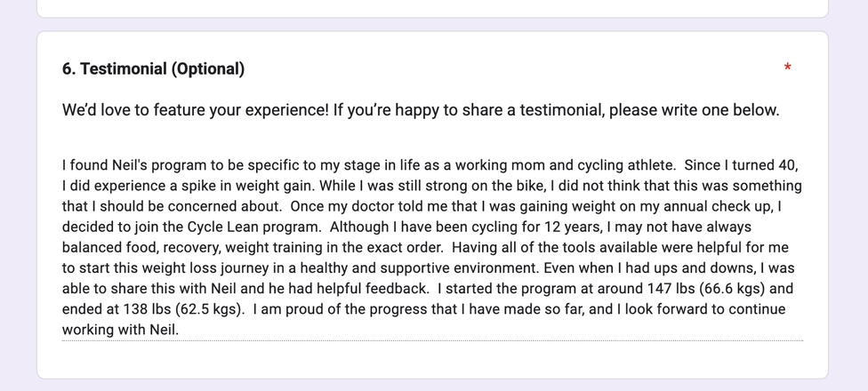
Task: Place cursor before 'I found Neil's program'
Action: tap(63, 165)
